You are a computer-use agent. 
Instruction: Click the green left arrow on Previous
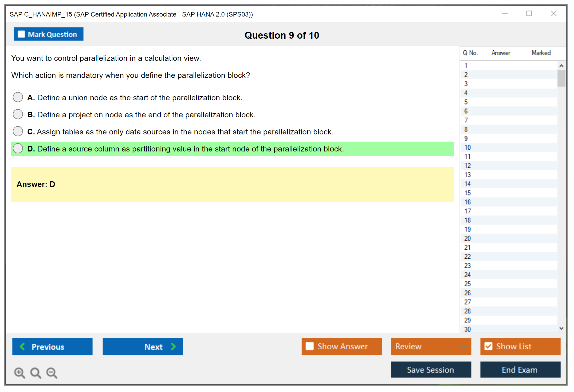click(22, 346)
